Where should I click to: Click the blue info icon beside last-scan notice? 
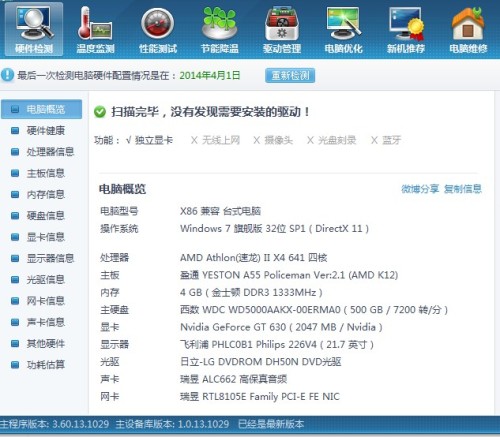tap(7, 75)
